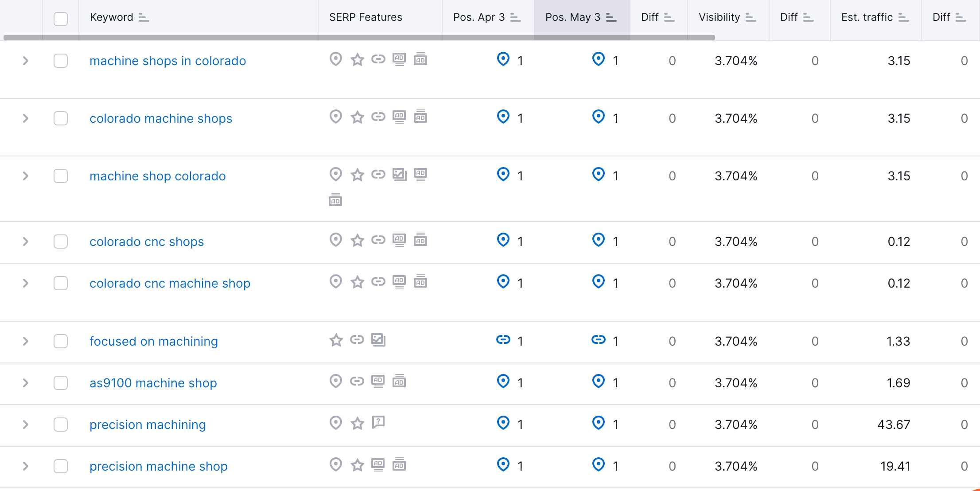Image resolution: width=980 pixels, height=491 pixels.
Task: Check the box for colorado machine shops
Action: [61, 118]
